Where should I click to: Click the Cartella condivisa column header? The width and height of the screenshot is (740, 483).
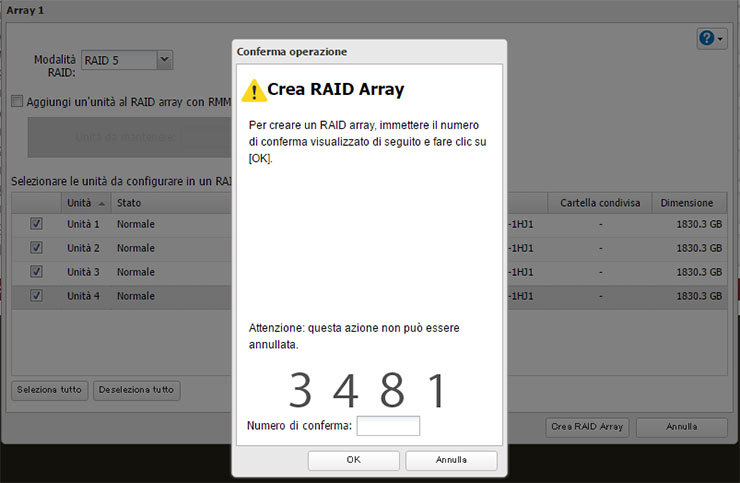tap(599, 203)
